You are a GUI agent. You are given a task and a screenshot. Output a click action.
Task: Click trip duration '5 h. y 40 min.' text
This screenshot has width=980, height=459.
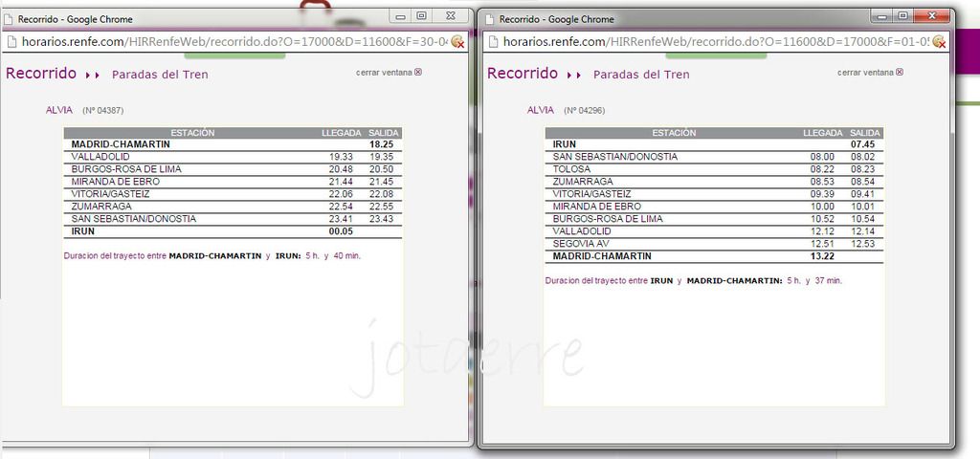333,256
